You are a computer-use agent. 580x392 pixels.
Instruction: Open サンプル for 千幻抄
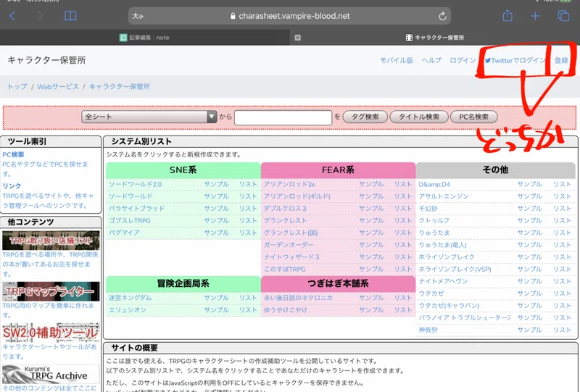point(530,209)
